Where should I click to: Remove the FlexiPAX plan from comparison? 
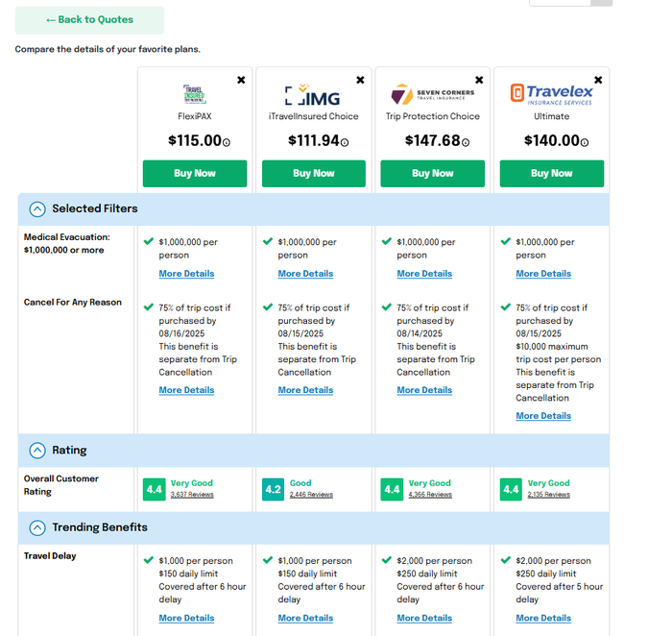coord(241,80)
